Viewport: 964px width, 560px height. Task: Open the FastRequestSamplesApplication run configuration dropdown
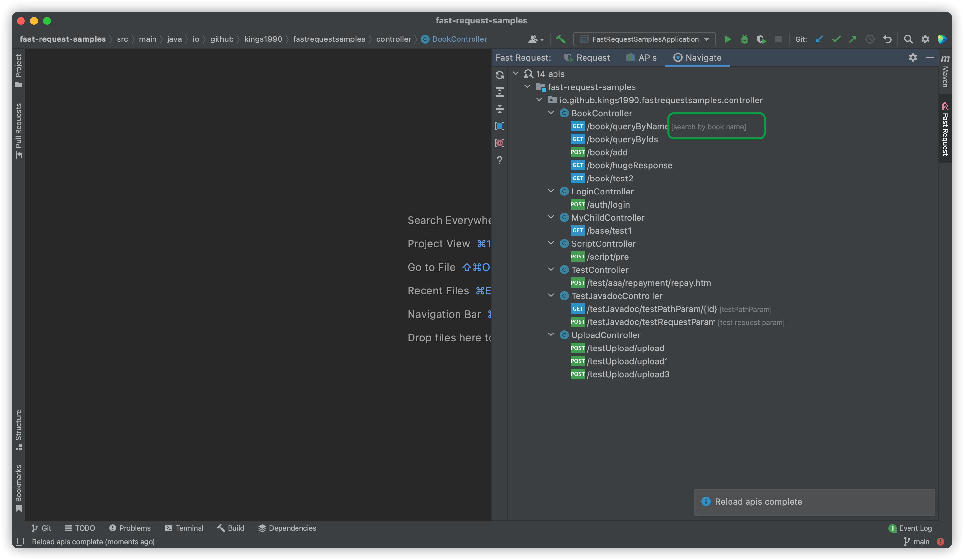[x=644, y=39]
